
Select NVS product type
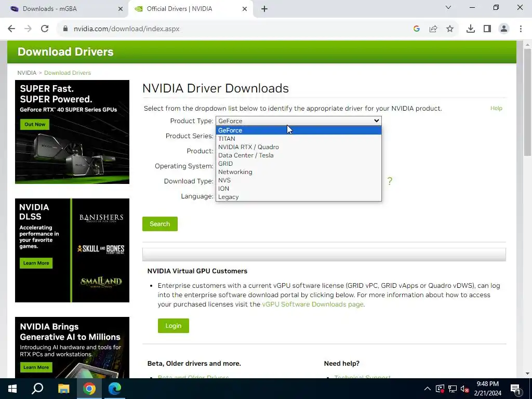point(299,180)
